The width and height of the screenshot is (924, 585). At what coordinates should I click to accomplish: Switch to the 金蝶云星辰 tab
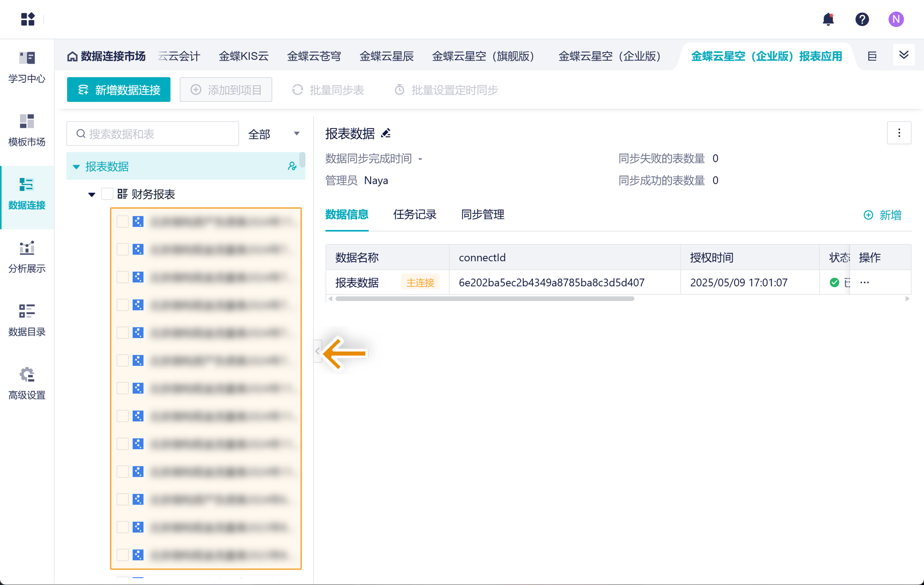pyautogui.click(x=386, y=56)
